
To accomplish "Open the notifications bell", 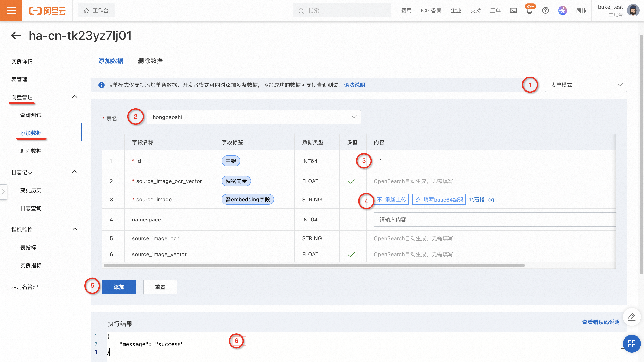I will tap(529, 11).
